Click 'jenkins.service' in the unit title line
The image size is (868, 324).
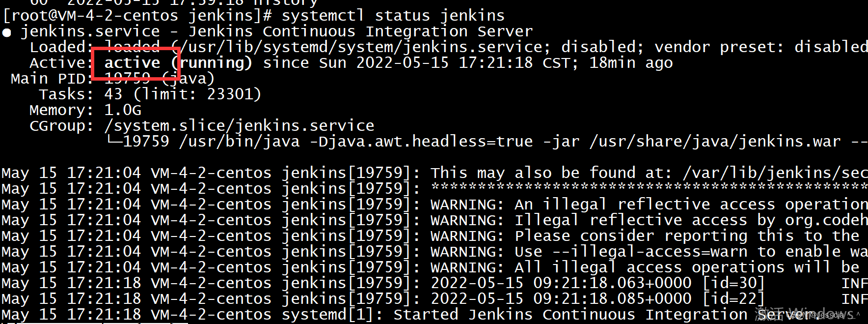coord(90,31)
